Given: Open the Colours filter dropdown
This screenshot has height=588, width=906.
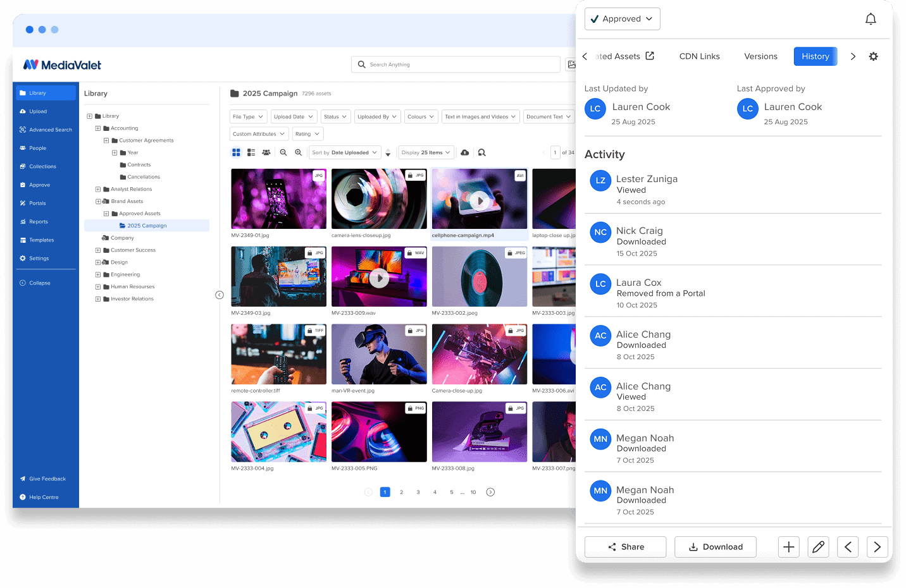Looking at the screenshot, I should (421, 116).
